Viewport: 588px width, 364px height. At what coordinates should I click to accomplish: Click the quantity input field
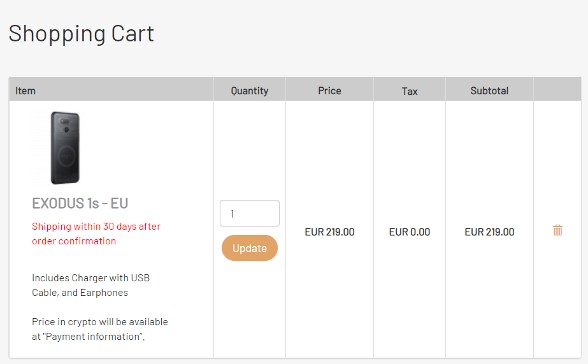249,213
